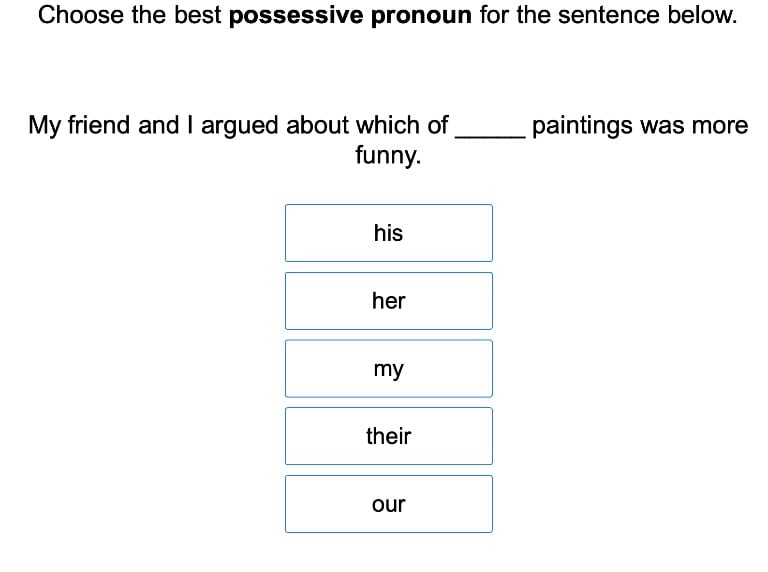
Task: Choose "her" as the answer
Action: click(x=388, y=301)
